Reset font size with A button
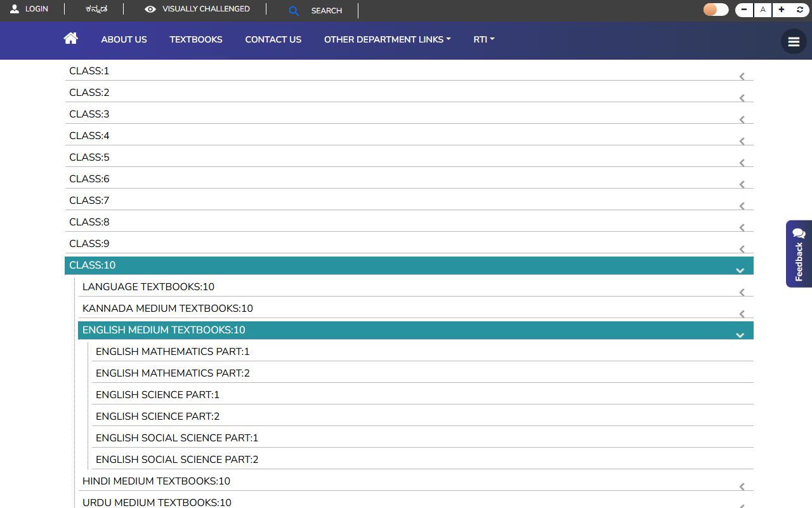 (763, 10)
